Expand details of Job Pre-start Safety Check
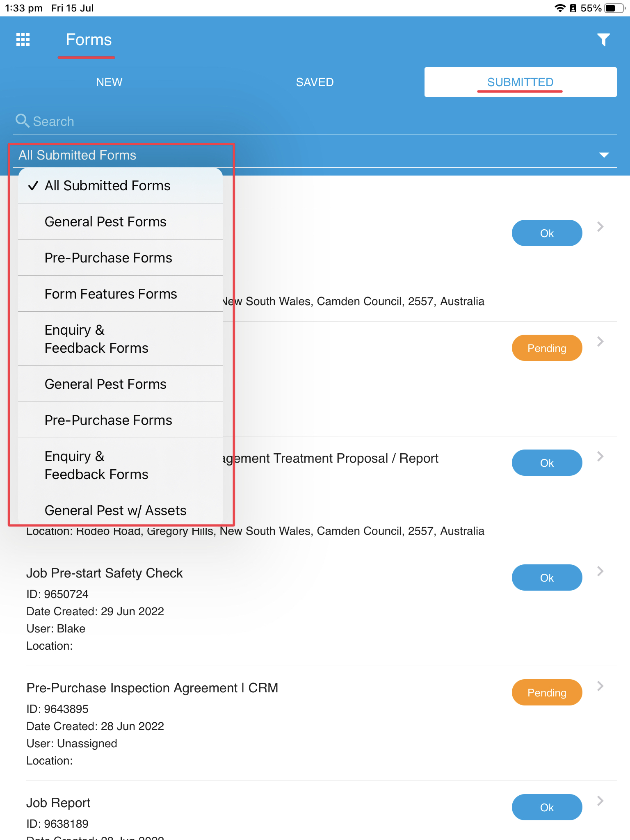 pyautogui.click(x=600, y=571)
